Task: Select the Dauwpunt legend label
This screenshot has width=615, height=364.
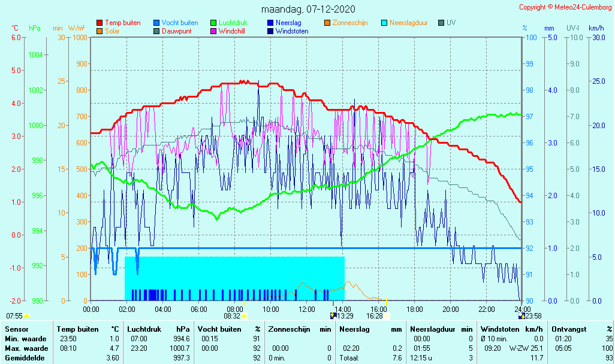Action: [x=176, y=31]
